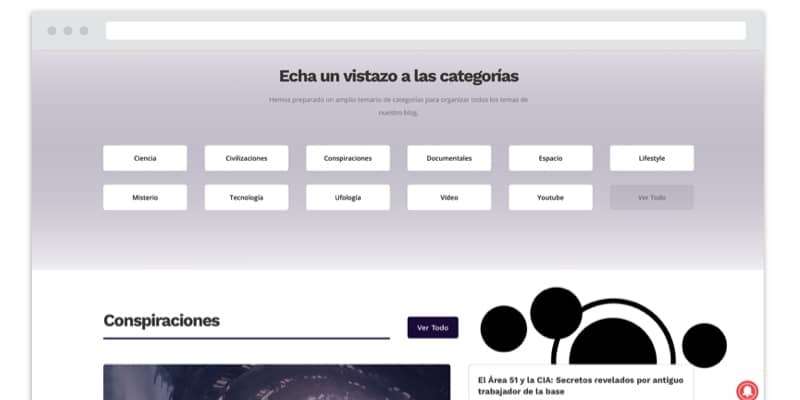Open the Video category
The height and width of the screenshot is (400, 800).
point(449,197)
